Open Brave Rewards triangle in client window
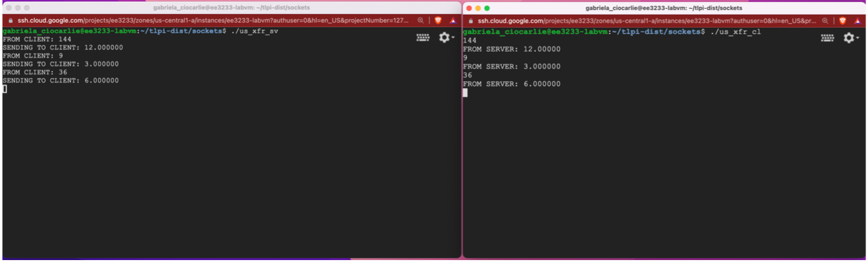 (x=858, y=20)
